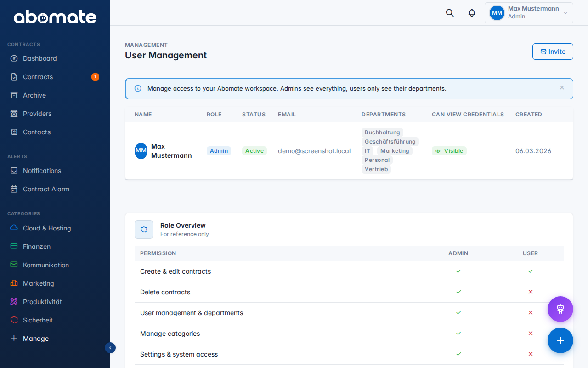Click User red cross for Delete contracts
This screenshot has width=588, height=368.
click(x=531, y=292)
